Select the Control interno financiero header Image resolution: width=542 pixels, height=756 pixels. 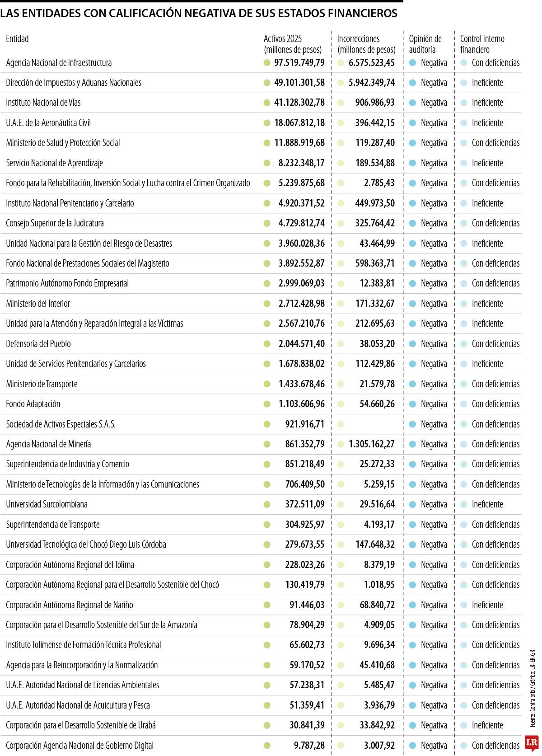point(482,44)
